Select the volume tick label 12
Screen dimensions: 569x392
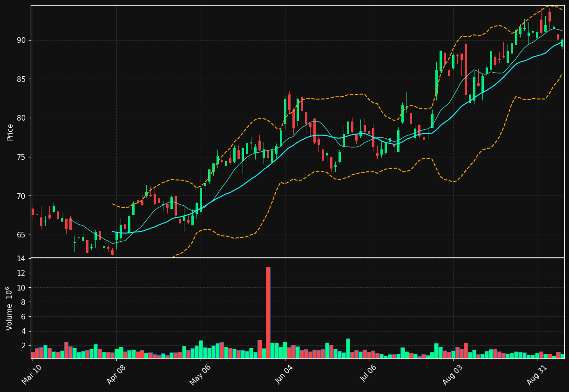tap(21, 273)
